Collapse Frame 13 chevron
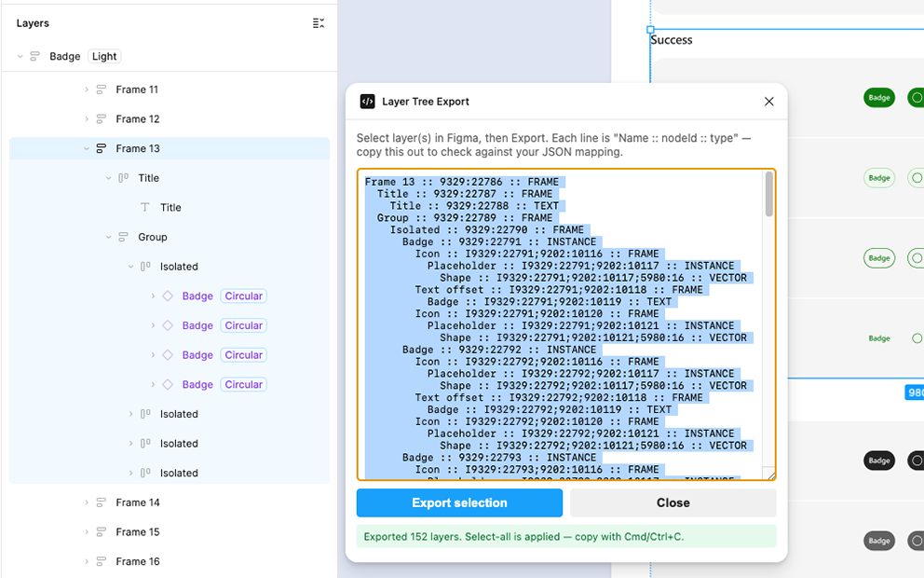 [x=87, y=148]
